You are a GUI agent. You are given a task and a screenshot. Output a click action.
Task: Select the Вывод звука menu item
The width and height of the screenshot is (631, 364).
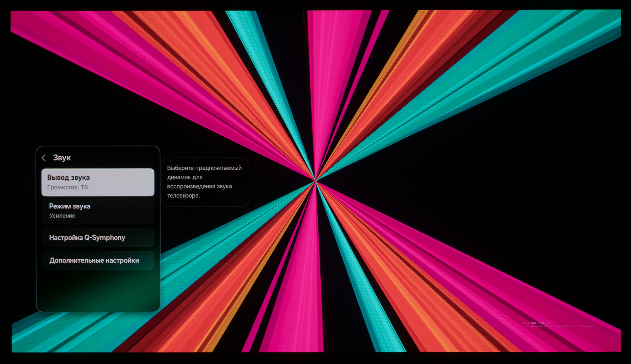tap(98, 182)
